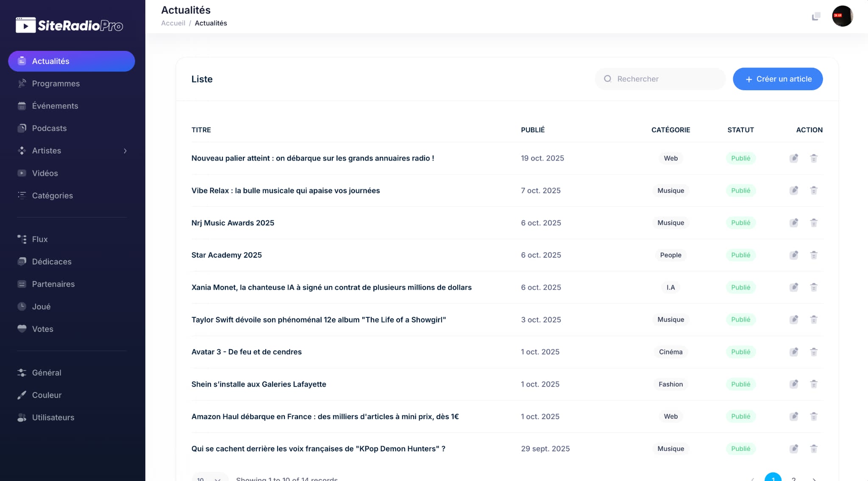Click the window icon beside the avatar
This screenshot has height=481, width=868.
tap(816, 17)
